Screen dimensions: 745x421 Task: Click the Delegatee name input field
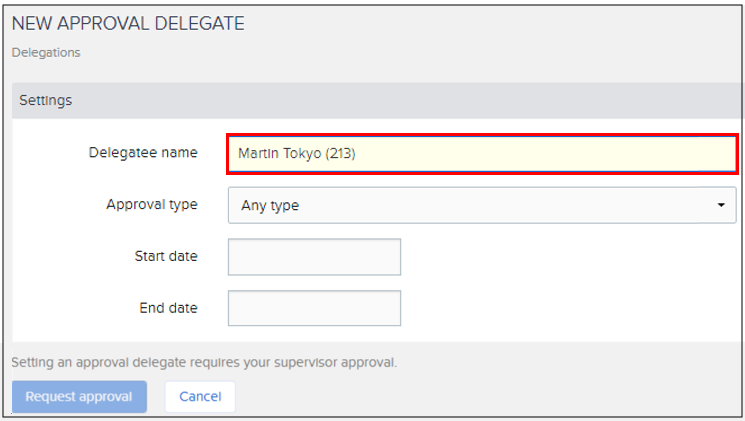pos(481,154)
